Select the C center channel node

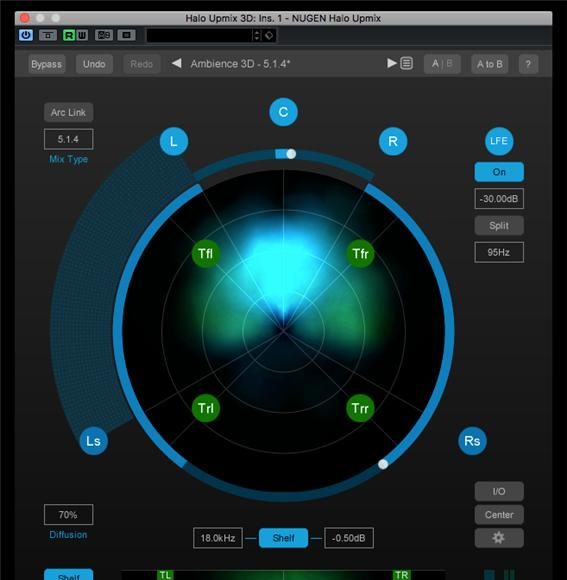point(283,112)
